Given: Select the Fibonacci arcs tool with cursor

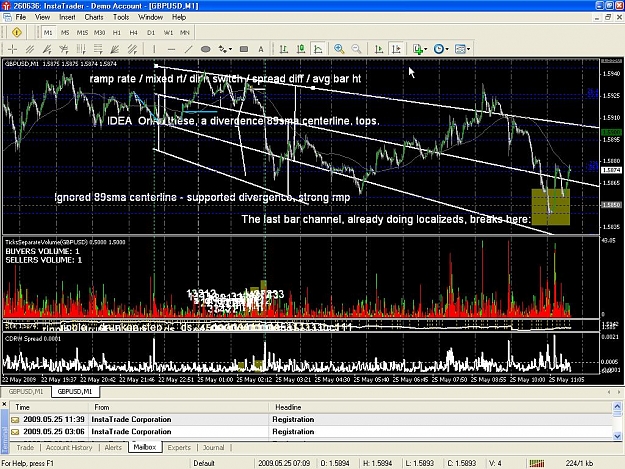Looking at the screenshot, I should pos(64,49).
